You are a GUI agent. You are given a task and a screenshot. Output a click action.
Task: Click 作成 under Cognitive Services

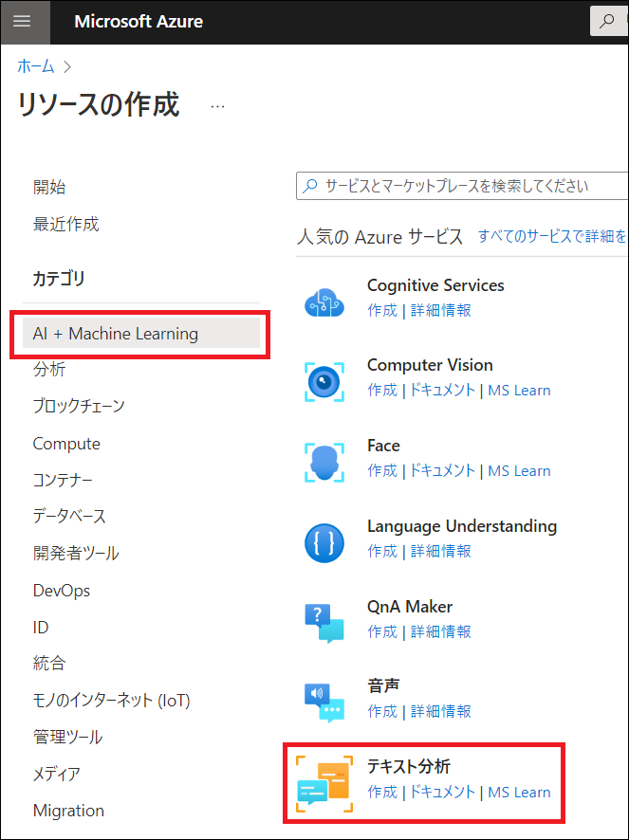coord(382,310)
